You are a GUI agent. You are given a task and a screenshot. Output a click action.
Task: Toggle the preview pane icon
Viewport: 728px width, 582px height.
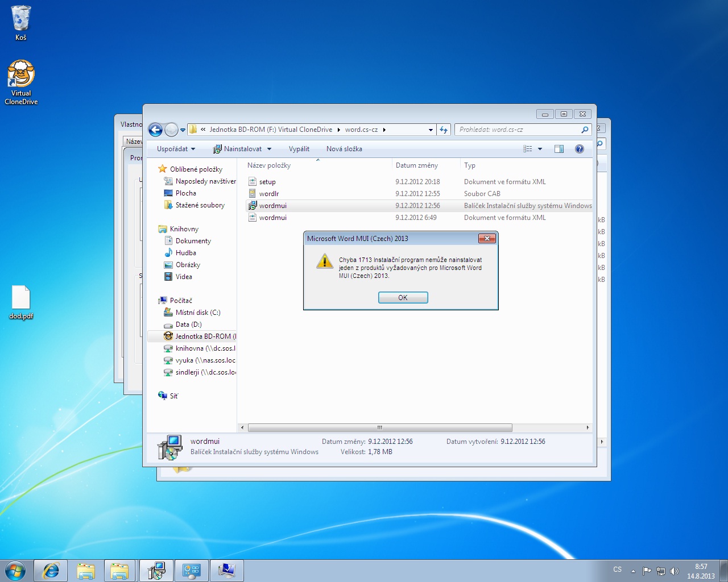click(x=559, y=149)
